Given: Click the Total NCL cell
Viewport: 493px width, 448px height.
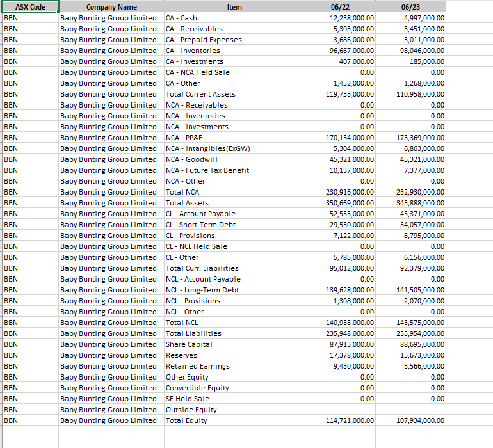Looking at the screenshot, I should (234, 323).
